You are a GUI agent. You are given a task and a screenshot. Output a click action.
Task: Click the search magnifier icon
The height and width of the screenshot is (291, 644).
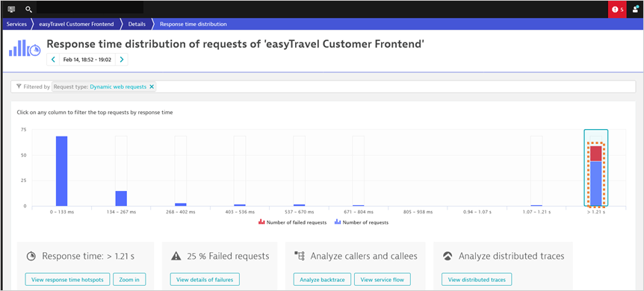click(x=28, y=9)
